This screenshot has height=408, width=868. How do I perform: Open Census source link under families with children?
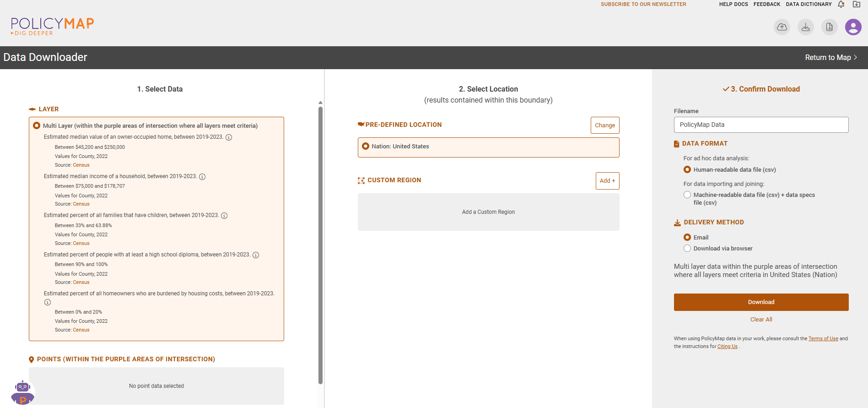click(81, 244)
